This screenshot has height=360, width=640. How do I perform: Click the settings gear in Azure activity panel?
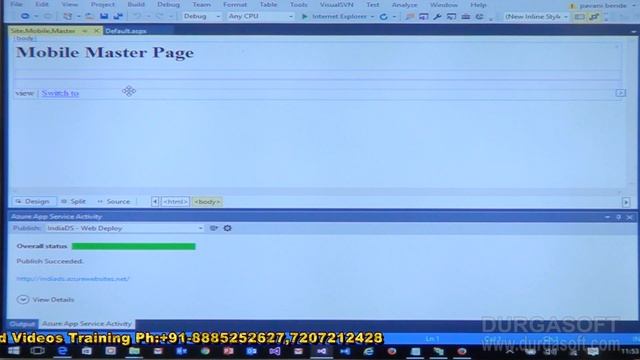(x=227, y=228)
